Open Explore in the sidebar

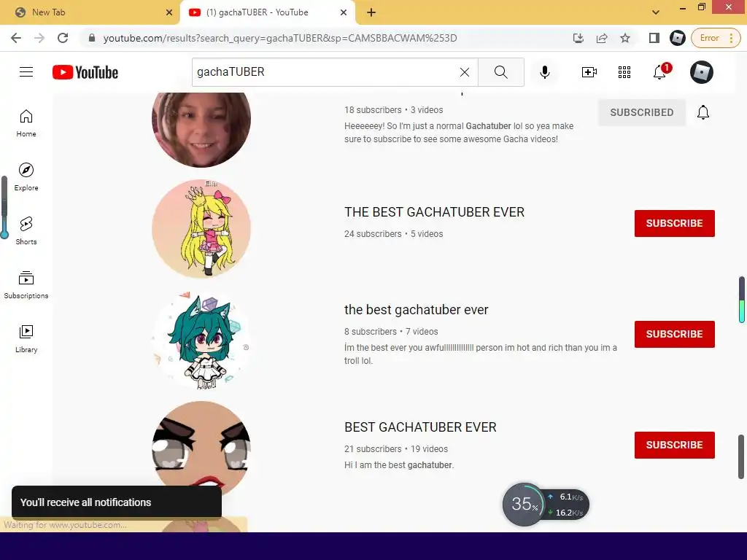tap(26, 177)
